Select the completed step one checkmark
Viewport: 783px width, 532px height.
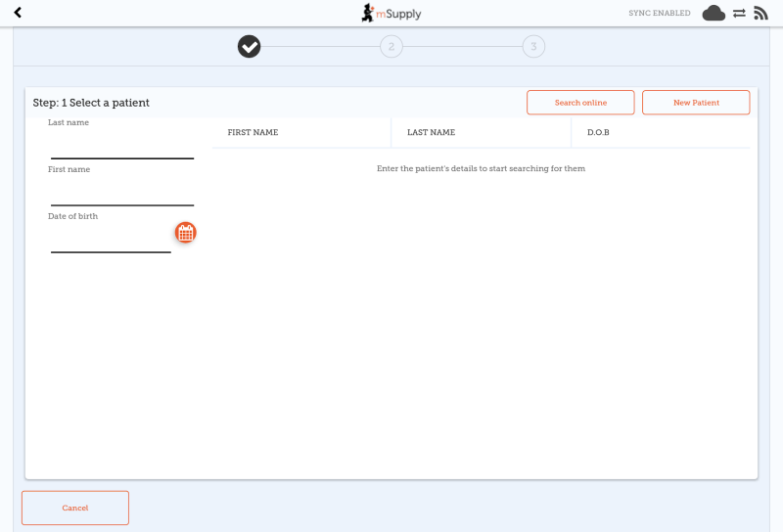250,46
